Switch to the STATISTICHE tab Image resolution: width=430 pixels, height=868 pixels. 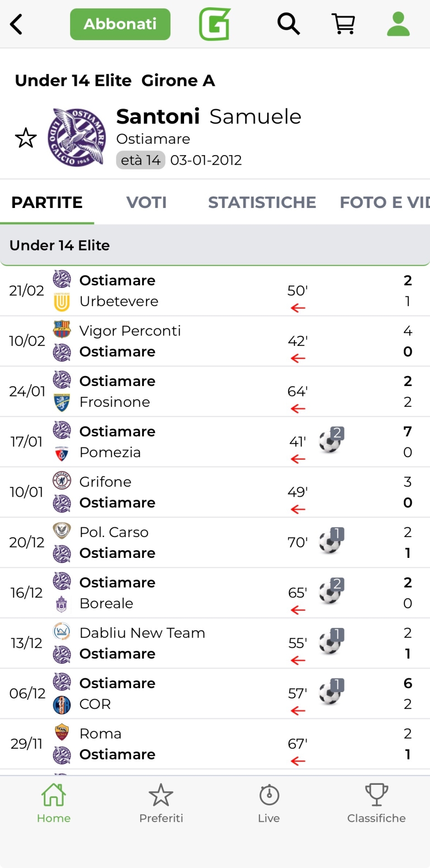(x=262, y=203)
